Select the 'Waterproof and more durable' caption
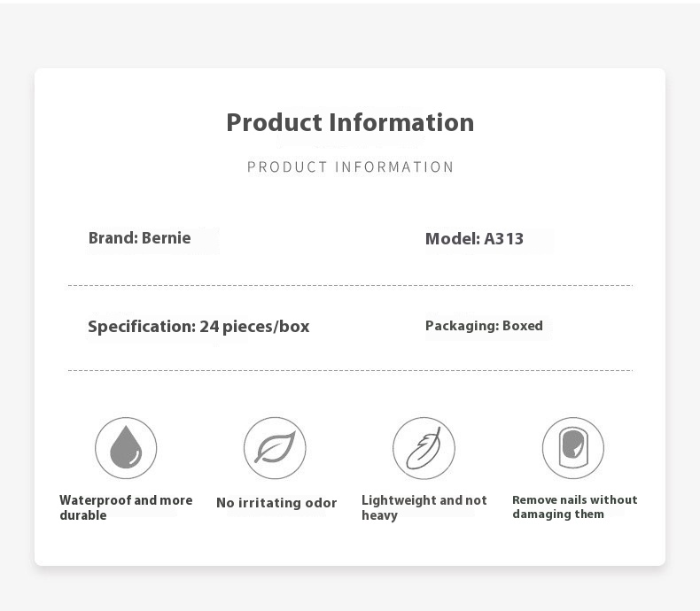Viewport: 700px width, 611px height. tap(126, 507)
